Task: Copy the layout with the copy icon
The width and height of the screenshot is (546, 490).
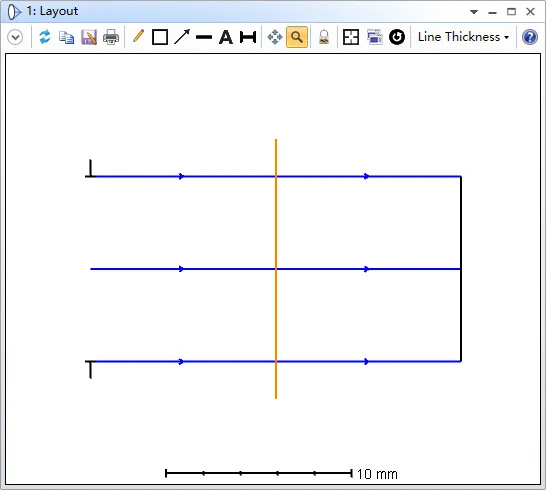Action: 66,37
